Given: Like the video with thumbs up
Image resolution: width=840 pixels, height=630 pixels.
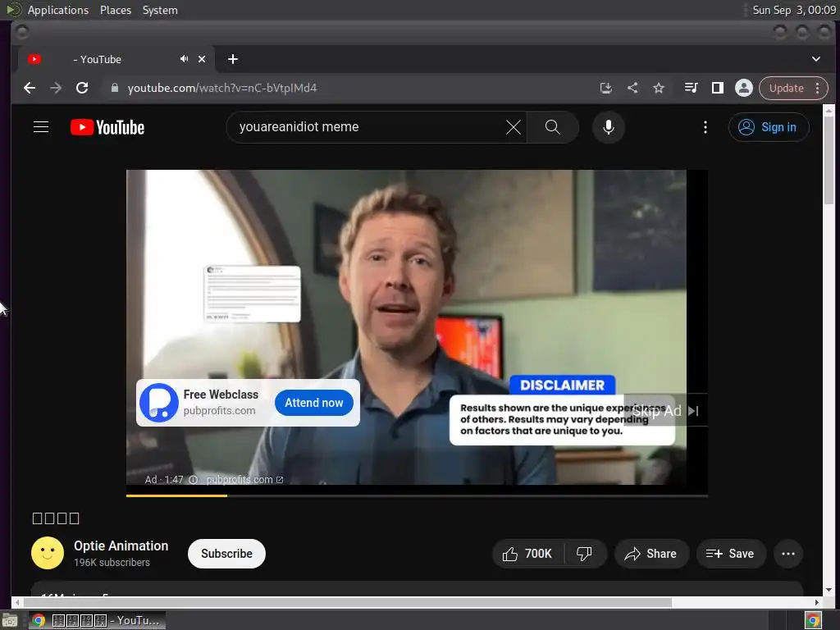Looking at the screenshot, I should (527, 554).
